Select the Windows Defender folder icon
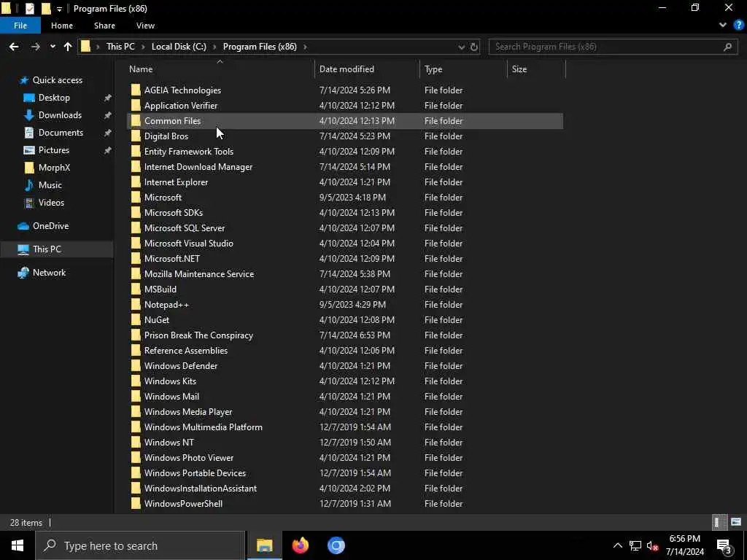747x560 pixels. (136, 366)
